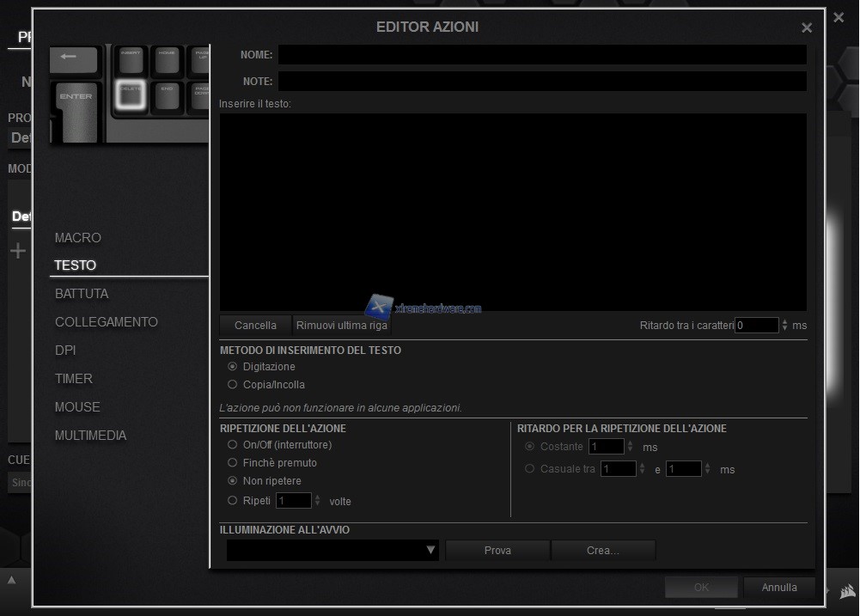Switch to the MACRO action type
The image size is (860, 616).
pyautogui.click(x=78, y=238)
